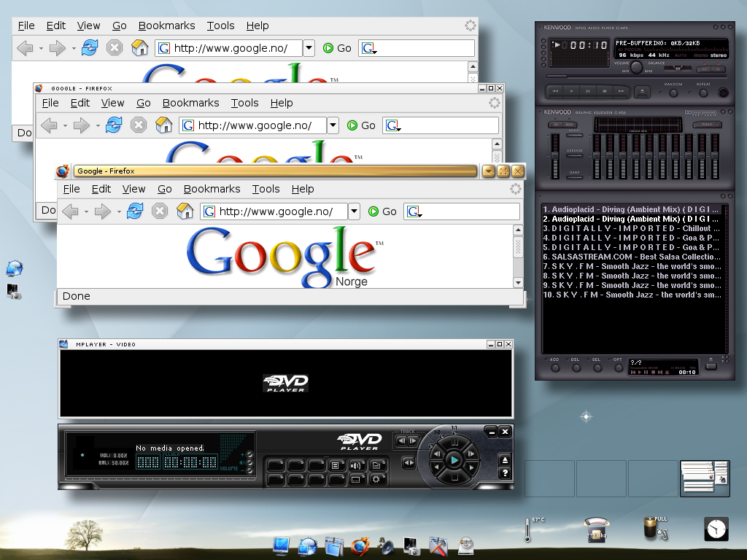Image resolution: width=747 pixels, height=560 pixels.
Task: Click Go button in front Firefox window
Action: (382, 211)
